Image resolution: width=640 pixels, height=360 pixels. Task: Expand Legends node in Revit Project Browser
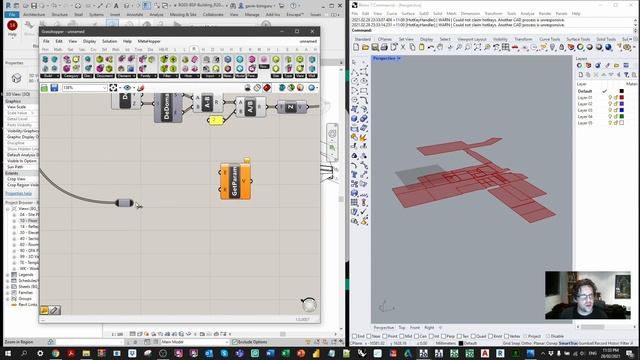pyautogui.click(x=8, y=275)
